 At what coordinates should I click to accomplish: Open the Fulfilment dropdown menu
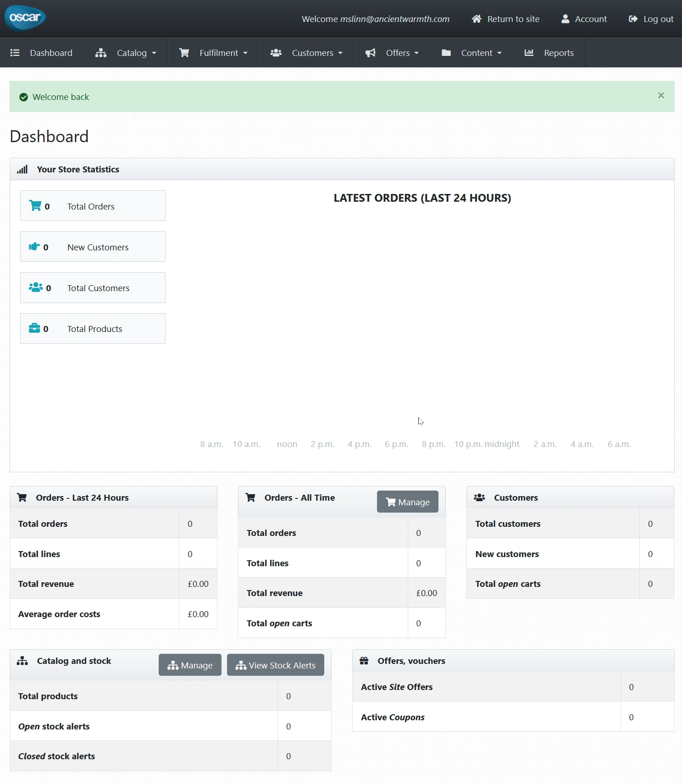pos(214,53)
